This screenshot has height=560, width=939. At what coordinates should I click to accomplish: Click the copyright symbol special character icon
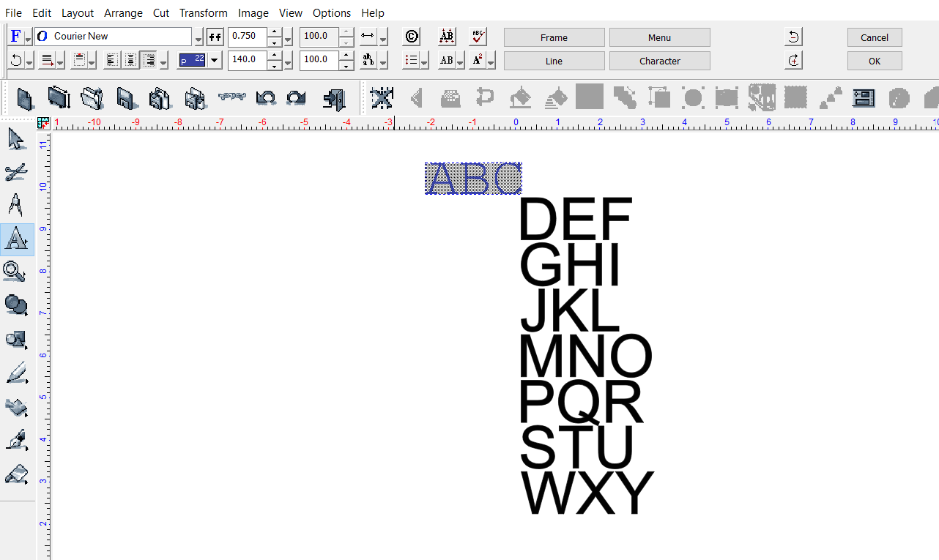tap(412, 37)
